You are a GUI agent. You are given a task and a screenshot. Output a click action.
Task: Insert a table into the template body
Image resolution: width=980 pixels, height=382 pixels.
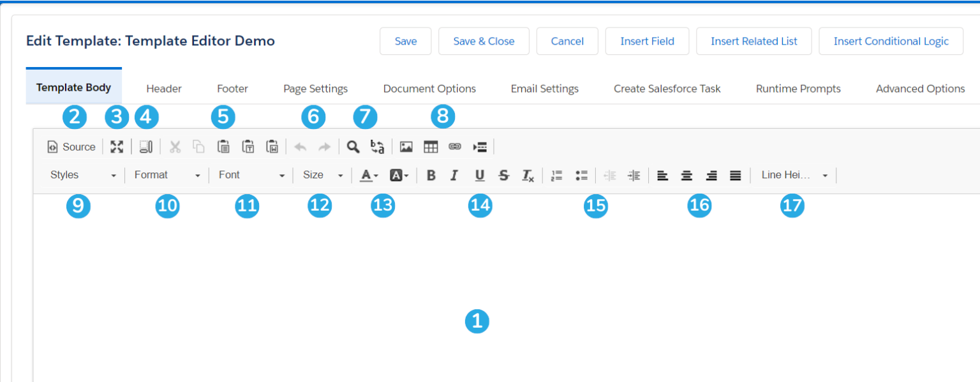click(x=431, y=146)
